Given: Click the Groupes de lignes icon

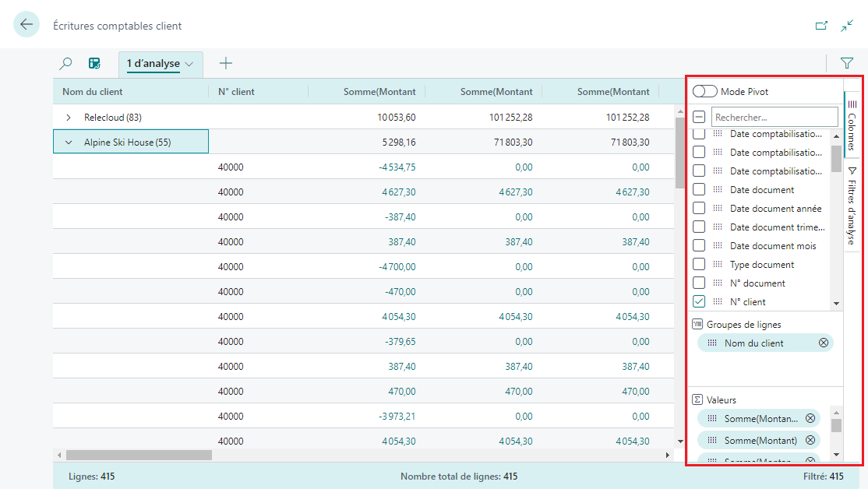Looking at the screenshot, I should (x=697, y=324).
